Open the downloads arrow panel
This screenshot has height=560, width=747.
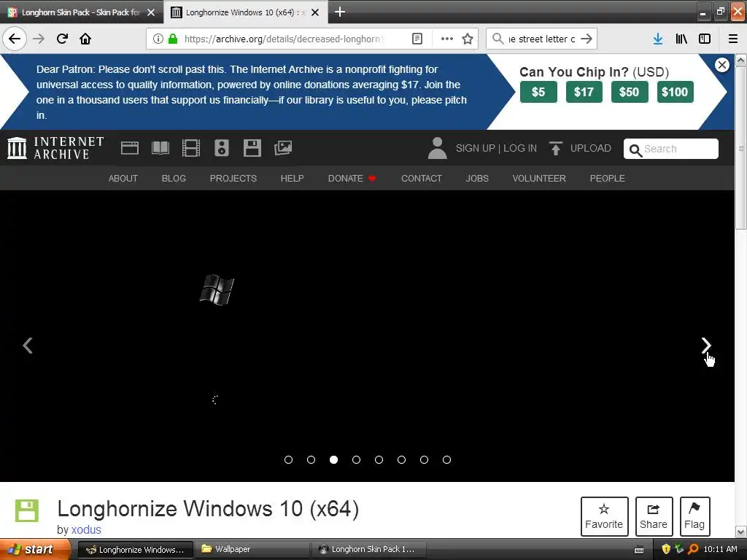coord(658,39)
